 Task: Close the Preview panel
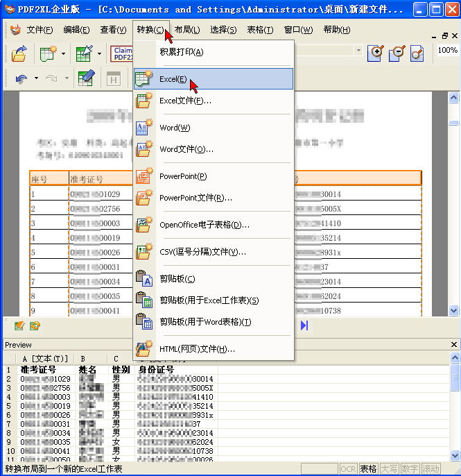(455, 345)
